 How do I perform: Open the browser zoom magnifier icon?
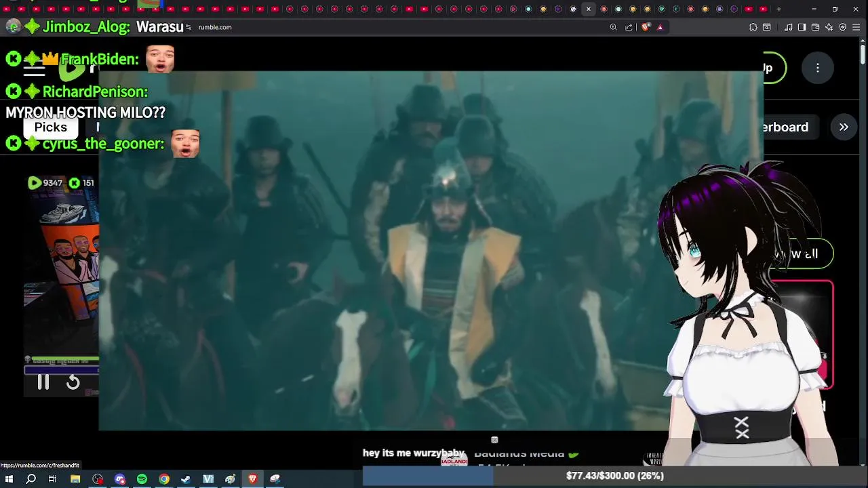613,27
